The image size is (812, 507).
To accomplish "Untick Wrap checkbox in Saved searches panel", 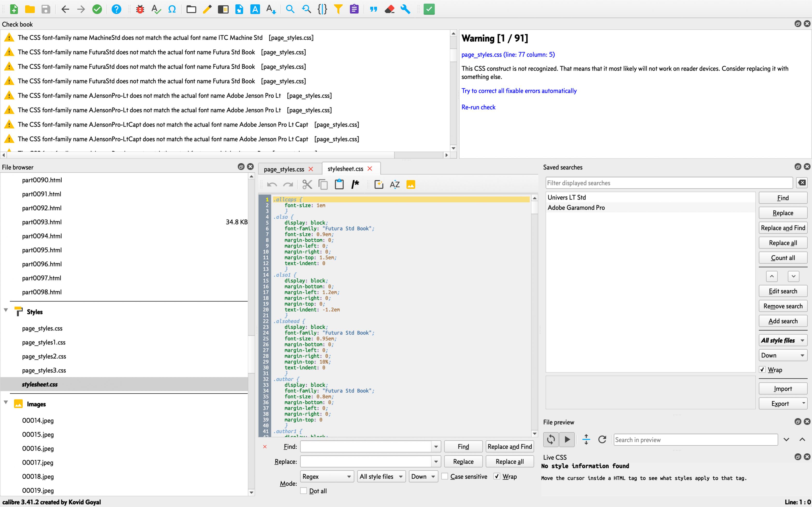I will [x=762, y=370].
